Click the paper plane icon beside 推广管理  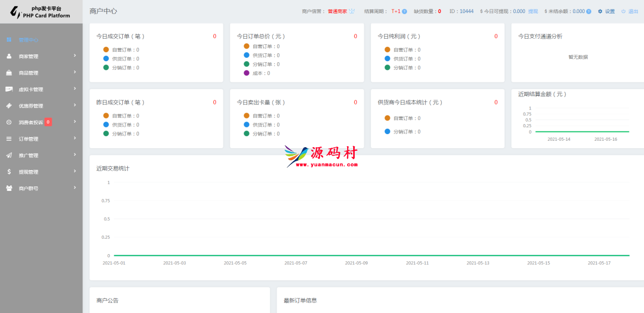(x=9, y=155)
